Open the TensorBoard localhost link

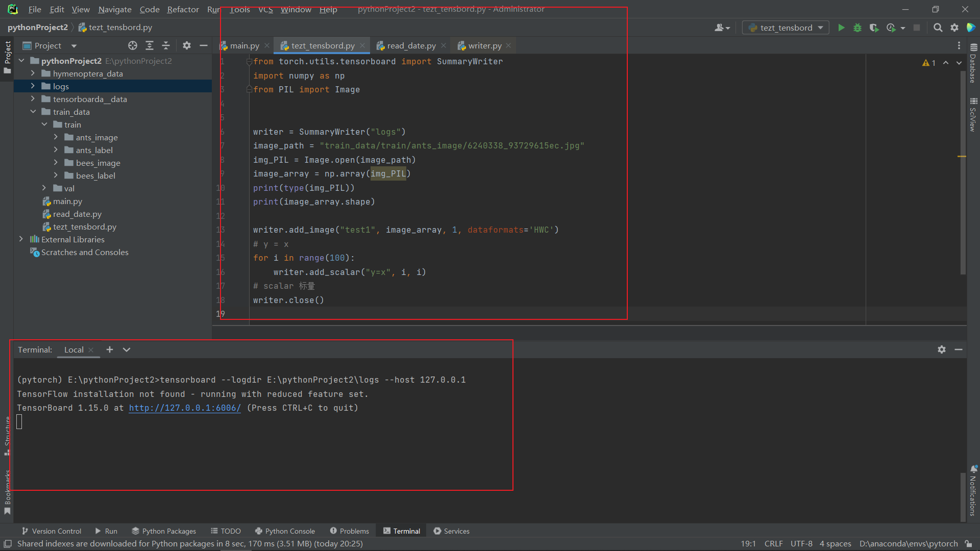click(x=185, y=408)
